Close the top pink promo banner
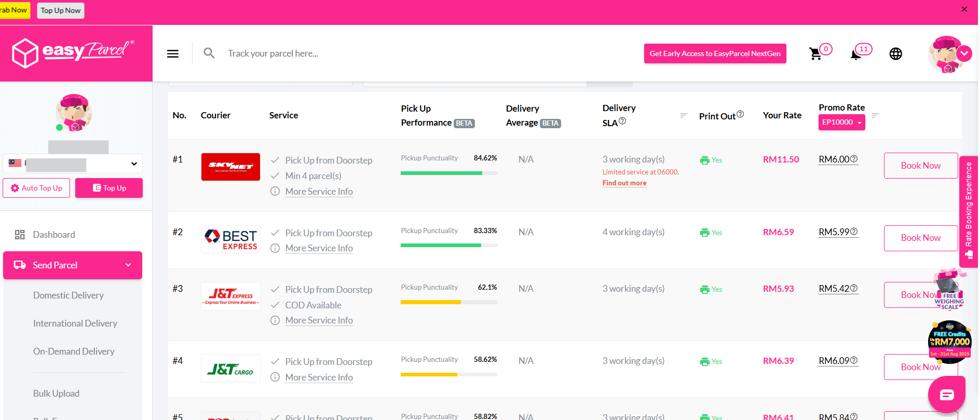980x420 pixels. 964,9
